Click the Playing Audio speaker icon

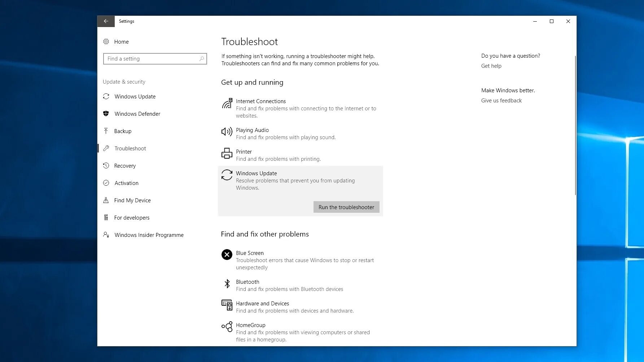point(227,132)
